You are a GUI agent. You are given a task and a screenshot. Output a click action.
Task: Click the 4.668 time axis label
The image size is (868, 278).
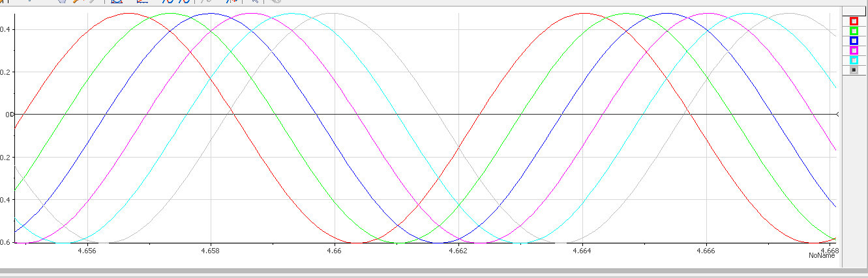(x=830, y=251)
